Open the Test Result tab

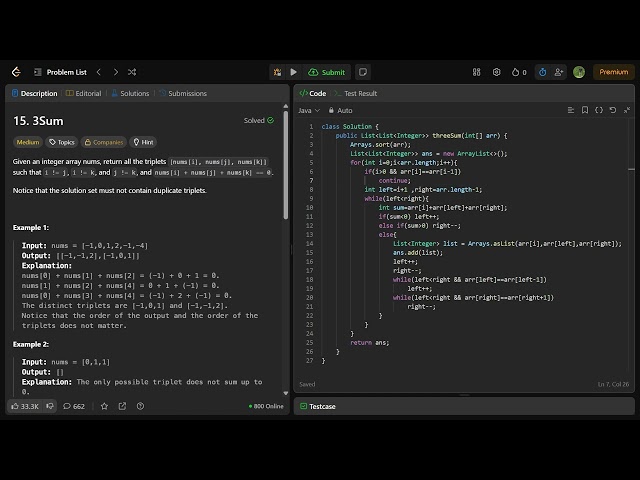click(356, 93)
